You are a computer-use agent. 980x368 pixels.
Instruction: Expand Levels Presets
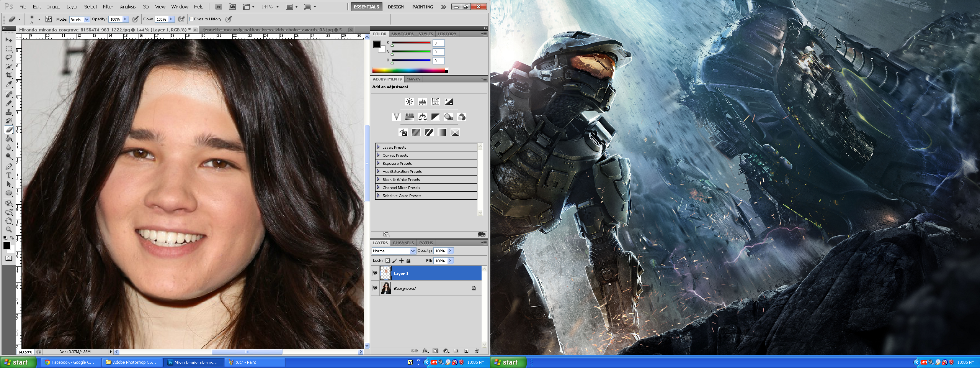pos(378,147)
